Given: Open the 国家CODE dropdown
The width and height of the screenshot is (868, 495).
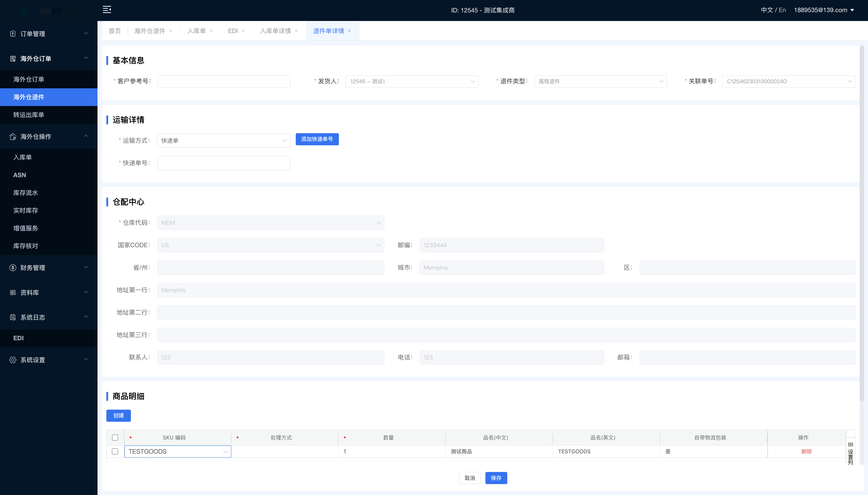Looking at the screenshot, I should [x=271, y=245].
